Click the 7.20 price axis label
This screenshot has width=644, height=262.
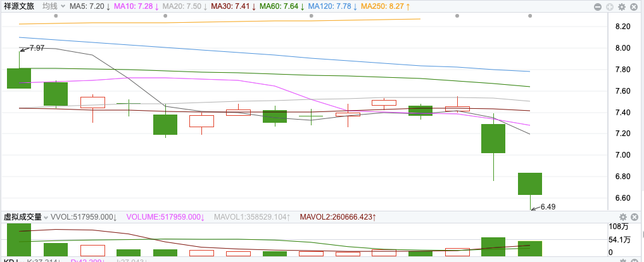(623, 134)
